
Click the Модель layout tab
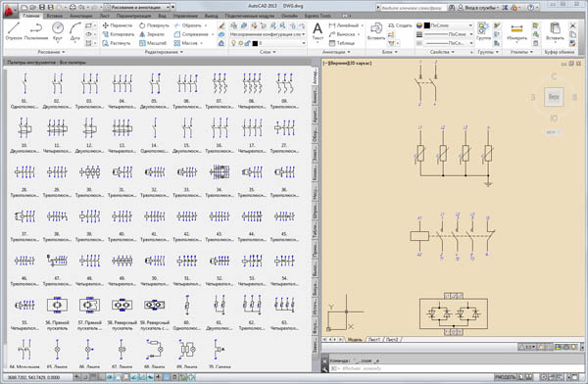354,339
